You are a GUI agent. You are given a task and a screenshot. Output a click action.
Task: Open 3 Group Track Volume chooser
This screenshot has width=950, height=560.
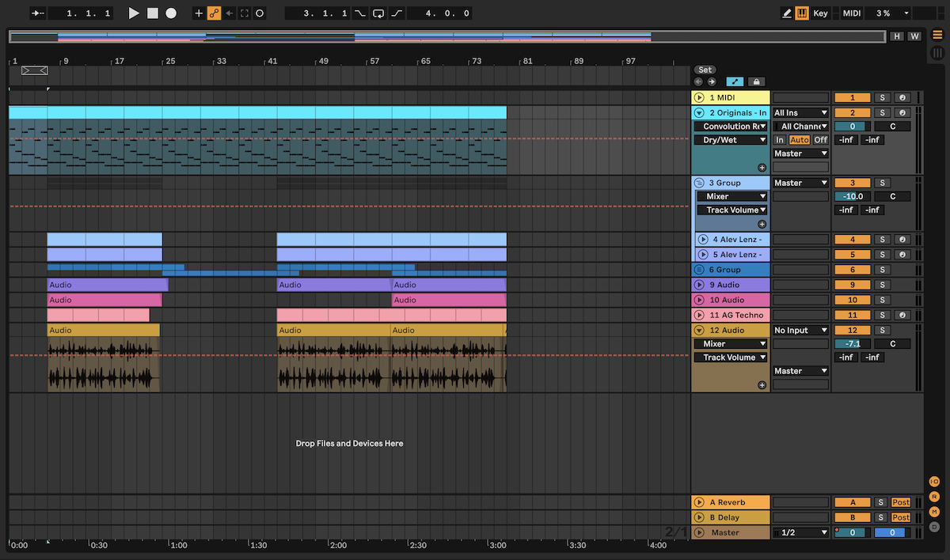(732, 210)
